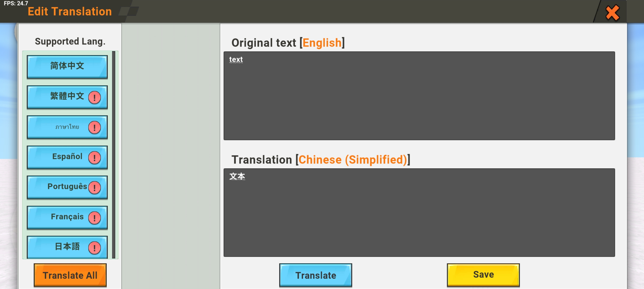Viewport: 644px width, 289px height.
Task: Click warning icon beside Español
Action: pyautogui.click(x=94, y=158)
